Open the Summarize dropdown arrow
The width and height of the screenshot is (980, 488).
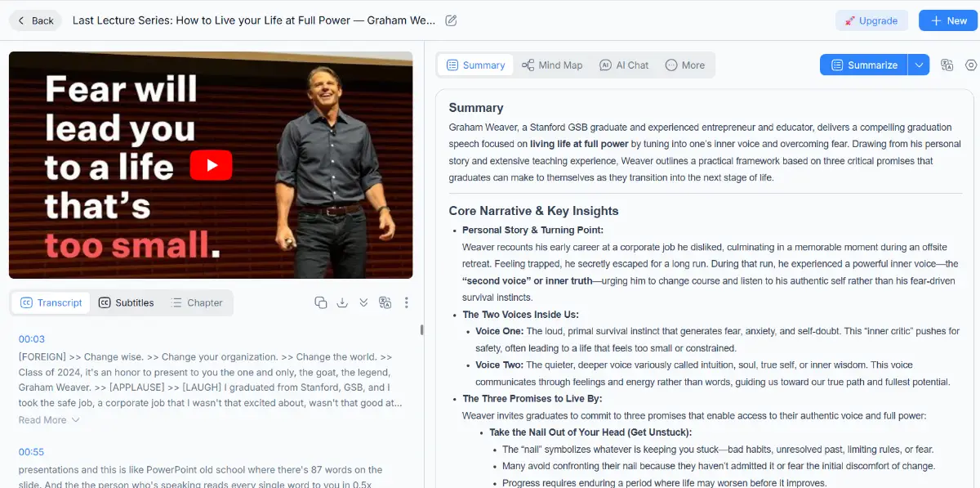tap(919, 65)
